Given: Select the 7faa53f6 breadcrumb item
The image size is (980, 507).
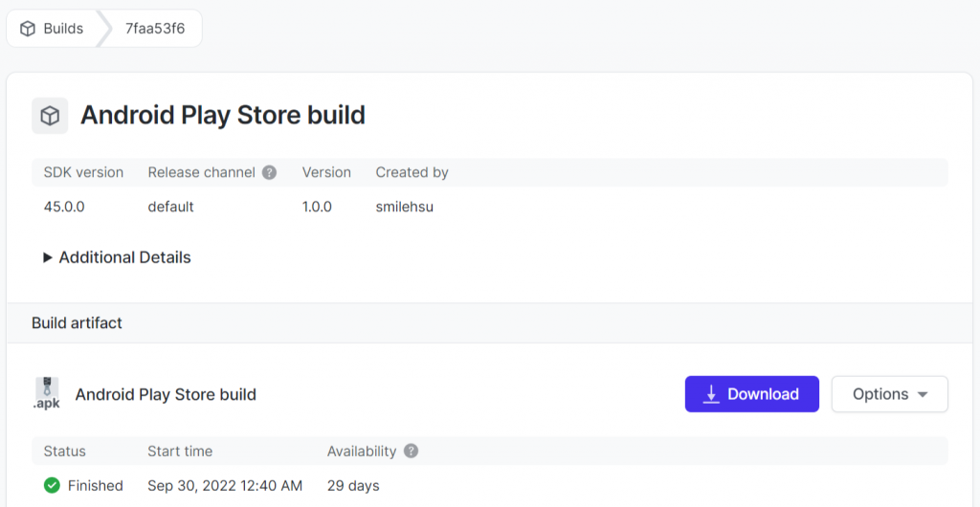Looking at the screenshot, I should pyautogui.click(x=155, y=29).
